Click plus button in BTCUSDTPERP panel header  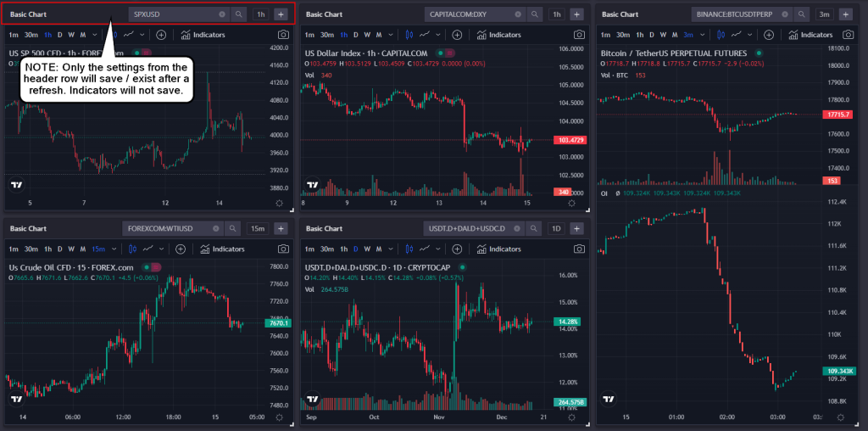tap(845, 14)
